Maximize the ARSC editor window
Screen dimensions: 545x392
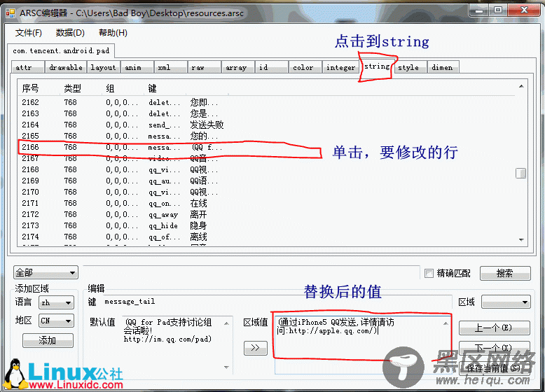[x=498, y=10]
